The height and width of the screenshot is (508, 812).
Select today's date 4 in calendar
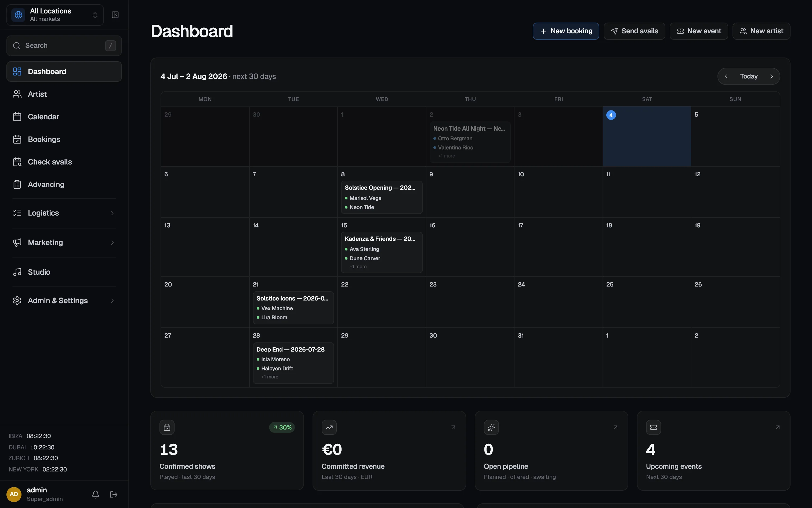[x=611, y=115]
